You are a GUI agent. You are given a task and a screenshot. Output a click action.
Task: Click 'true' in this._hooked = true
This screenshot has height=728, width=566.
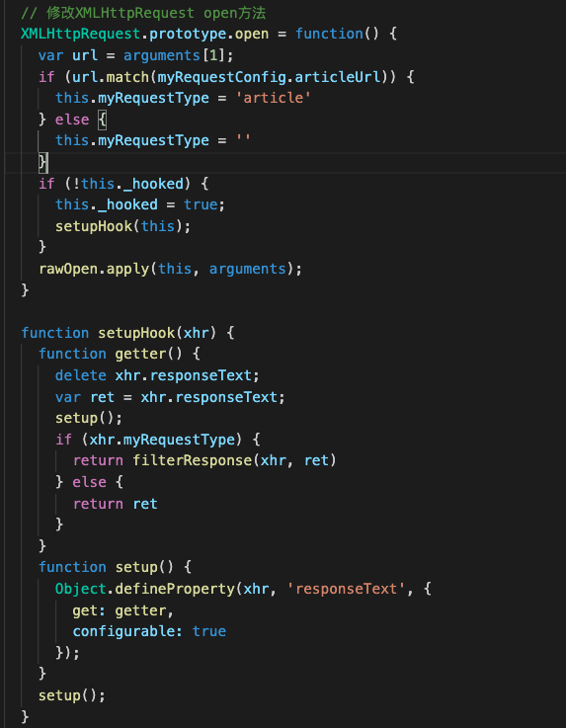pyautogui.click(x=201, y=204)
